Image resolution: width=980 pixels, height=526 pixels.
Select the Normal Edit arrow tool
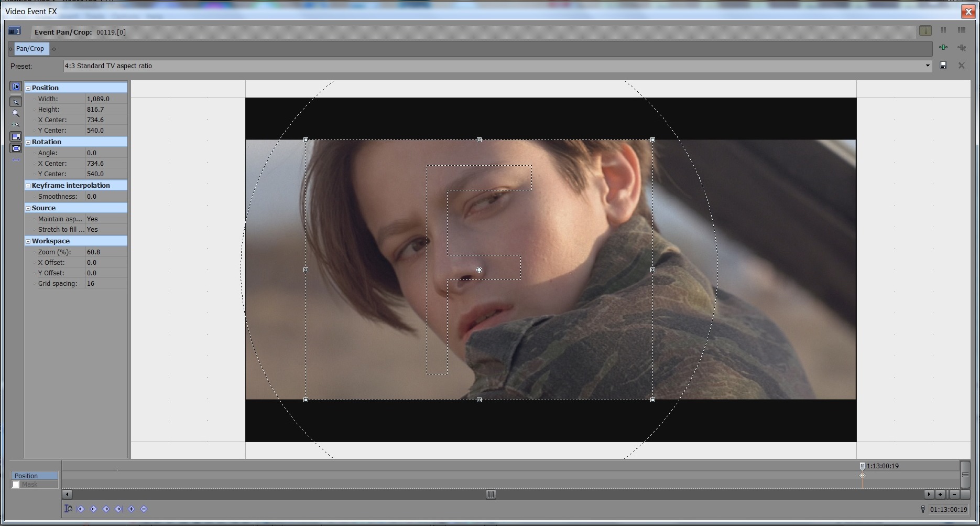[x=16, y=102]
